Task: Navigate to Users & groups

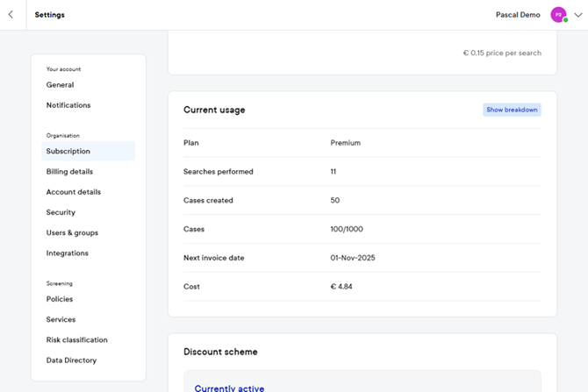Action: [x=72, y=233]
